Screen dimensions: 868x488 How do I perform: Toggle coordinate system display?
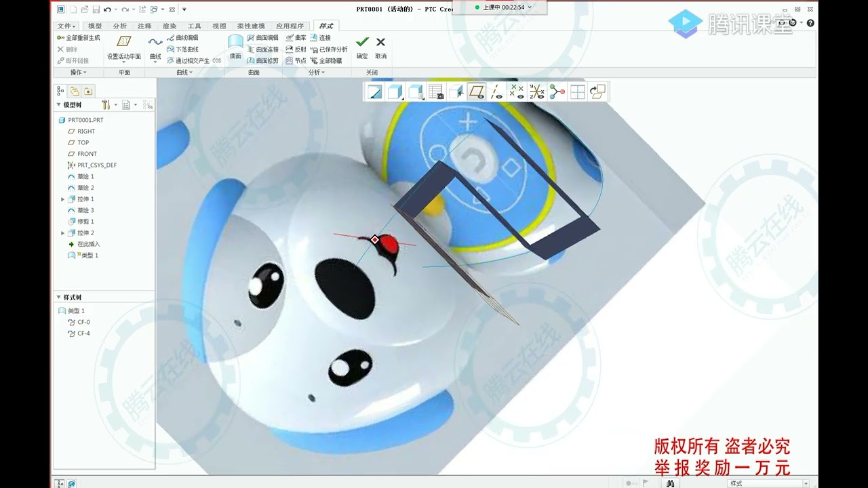pos(537,92)
